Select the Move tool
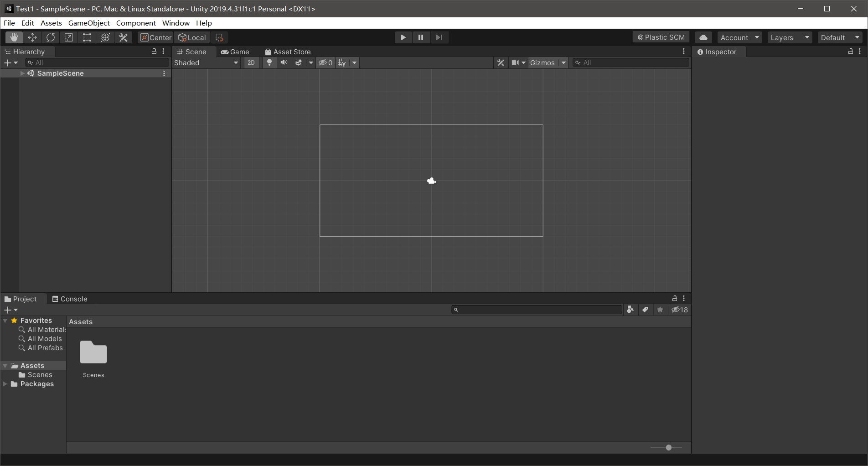The width and height of the screenshot is (868, 466). 32,37
